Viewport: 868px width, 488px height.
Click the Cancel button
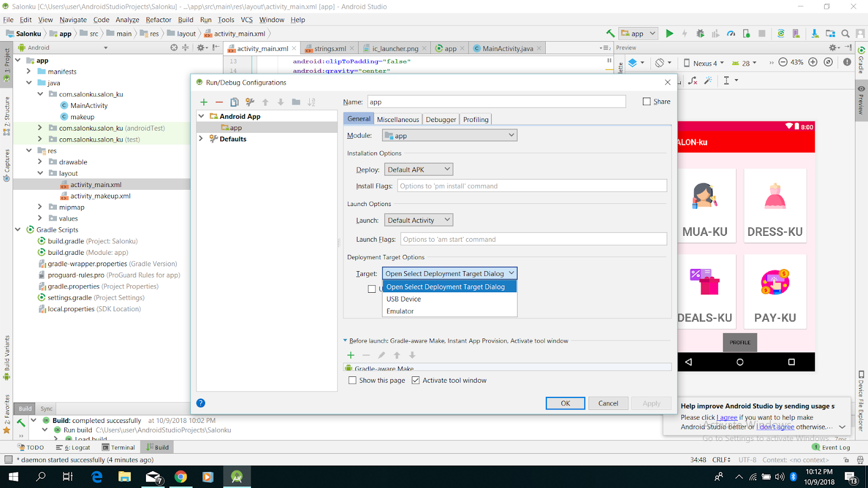pos(608,403)
